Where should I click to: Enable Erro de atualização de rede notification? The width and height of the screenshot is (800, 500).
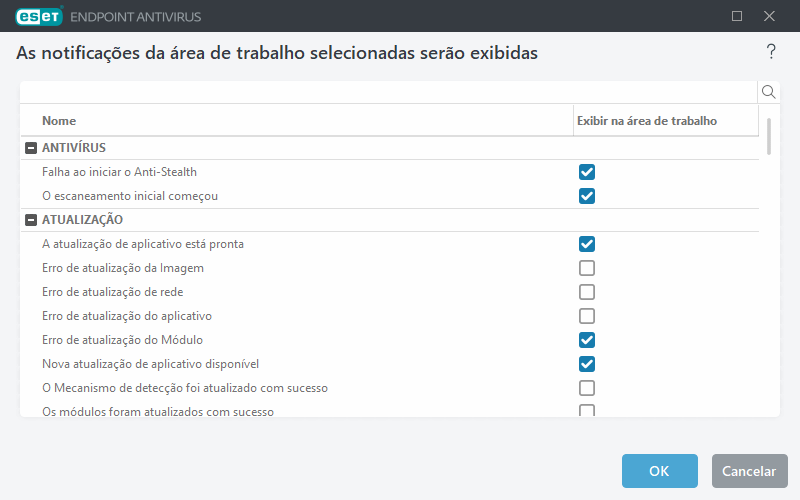(587, 292)
